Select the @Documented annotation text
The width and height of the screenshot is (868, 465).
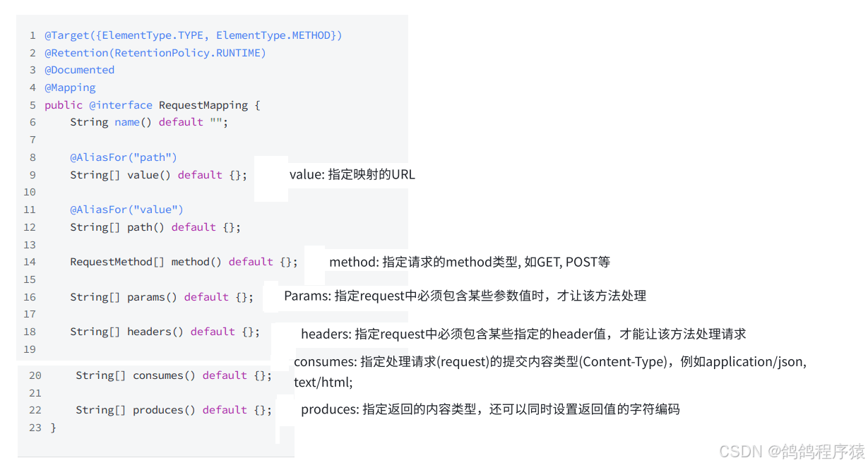[x=79, y=70]
